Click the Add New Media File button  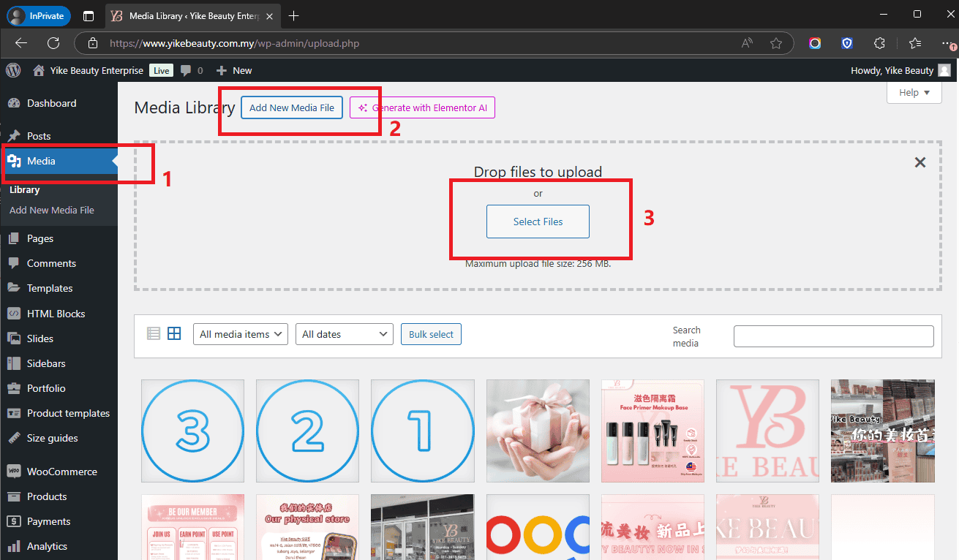click(x=292, y=107)
